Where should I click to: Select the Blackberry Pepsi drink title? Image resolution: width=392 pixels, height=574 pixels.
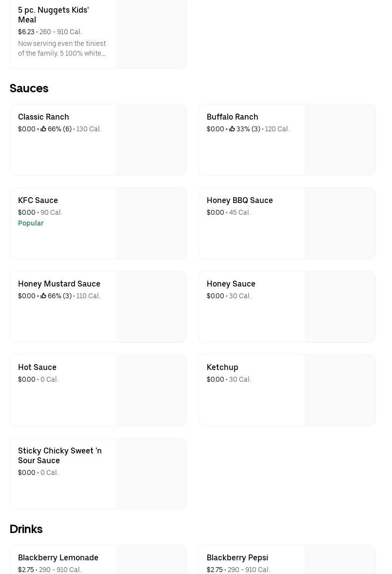[x=237, y=557]
